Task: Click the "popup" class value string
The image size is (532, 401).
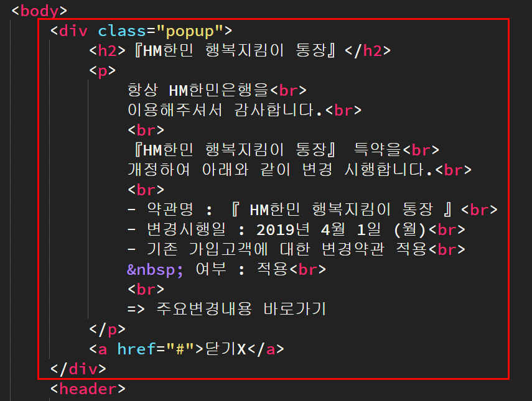Action: click(190, 31)
